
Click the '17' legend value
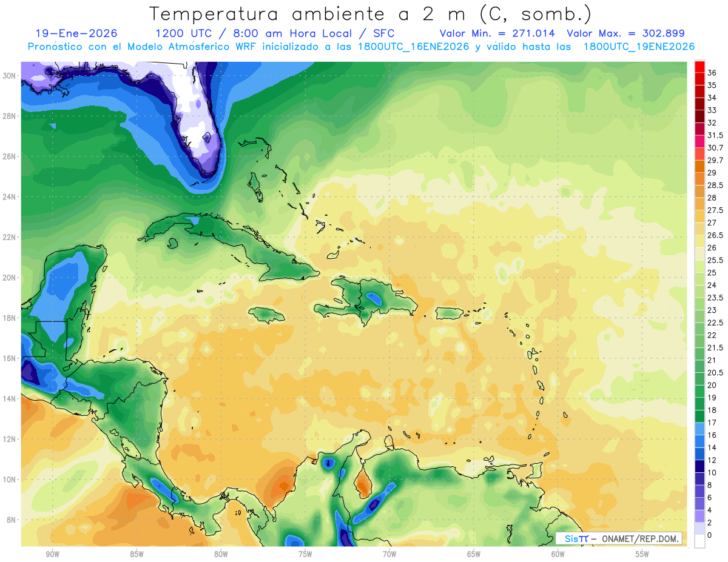click(712, 423)
